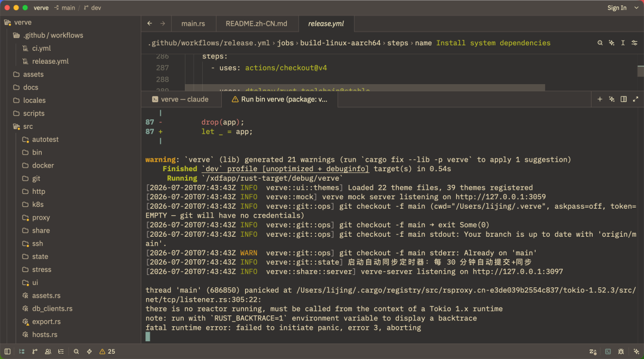Open the git panel icon

pos(35,351)
